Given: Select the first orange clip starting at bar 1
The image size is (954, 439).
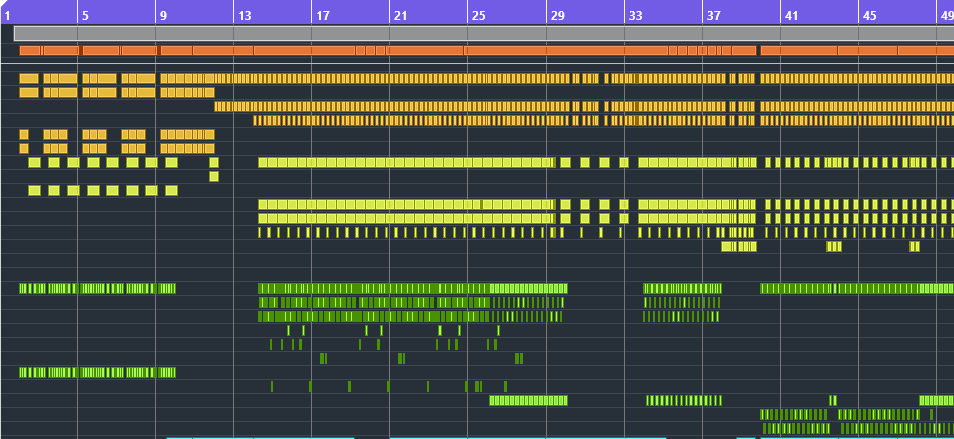Looking at the screenshot, I should 30,50.
